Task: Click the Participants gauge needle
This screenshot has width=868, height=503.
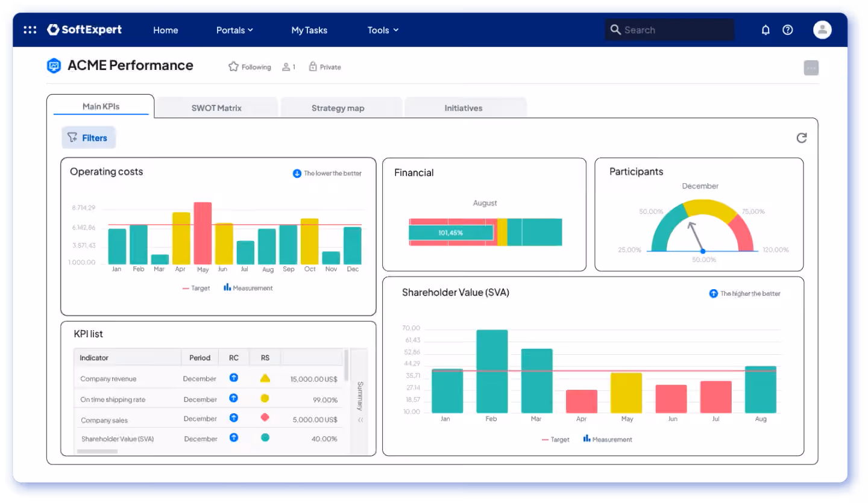Action: pyautogui.click(x=696, y=237)
